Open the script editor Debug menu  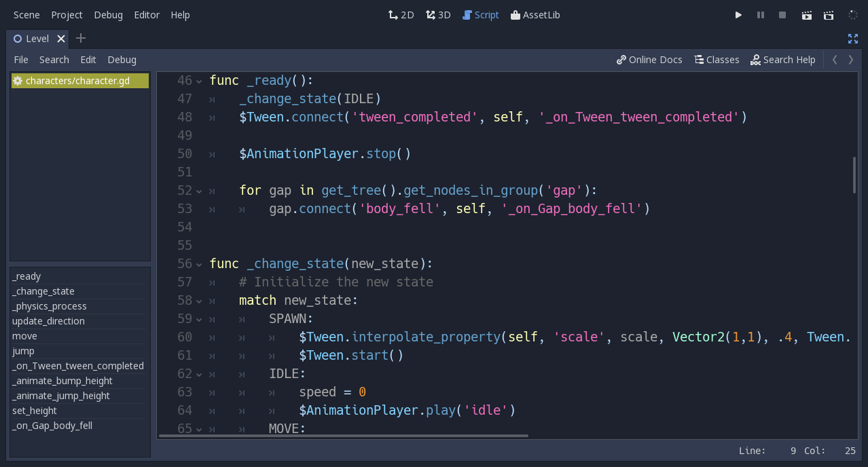122,60
